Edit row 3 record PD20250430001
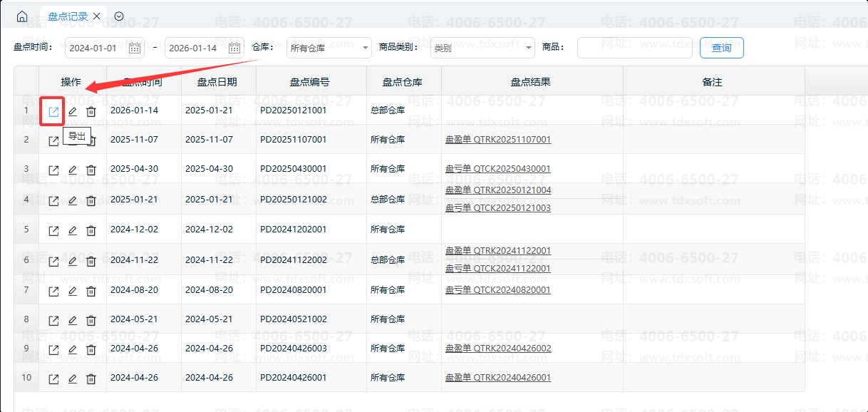Viewport: 868px width, 412px height. (72, 170)
